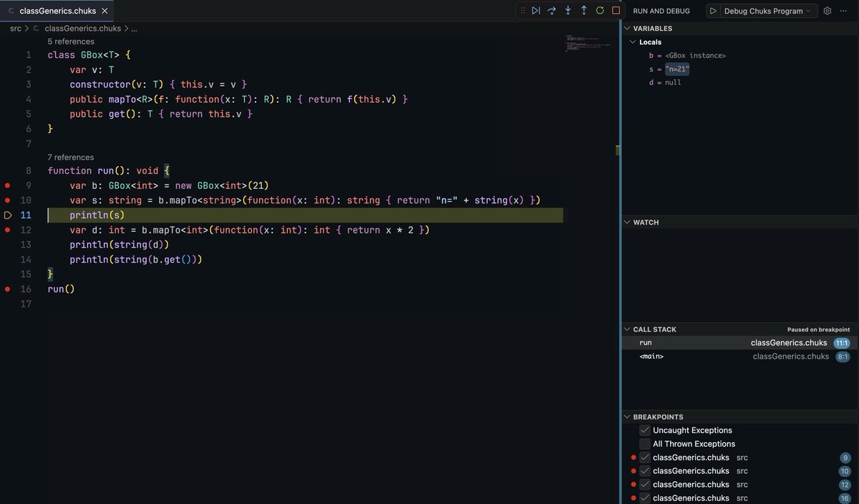Remove breakpoint dot on line 9 gutter

(8, 185)
